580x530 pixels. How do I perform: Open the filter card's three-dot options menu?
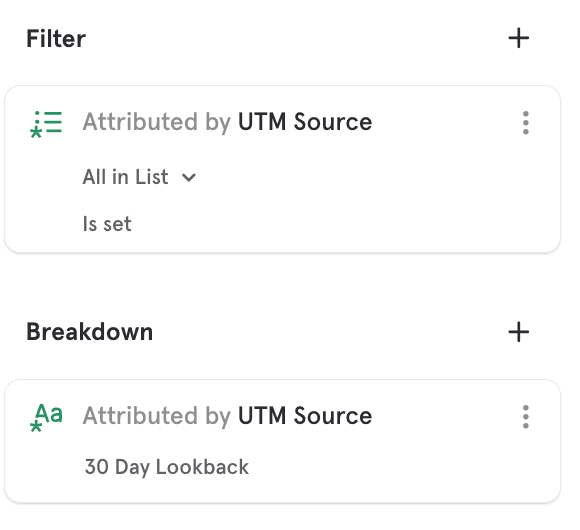point(525,122)
